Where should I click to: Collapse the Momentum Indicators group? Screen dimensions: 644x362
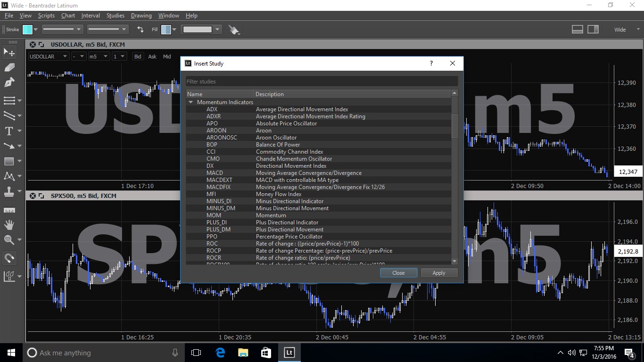click(x=191, y=102)
